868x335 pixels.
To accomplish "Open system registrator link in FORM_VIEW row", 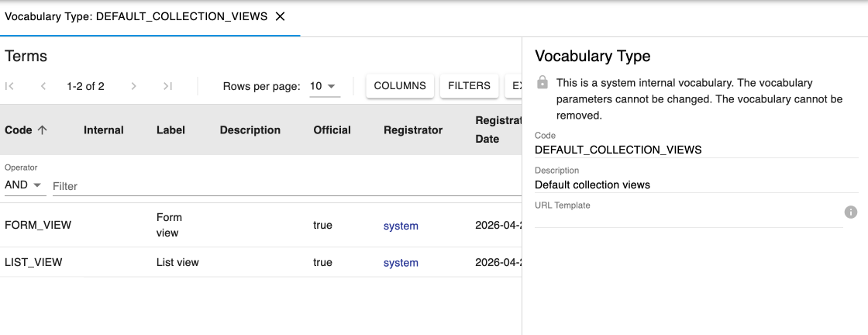I will click(x=401, y=226).
